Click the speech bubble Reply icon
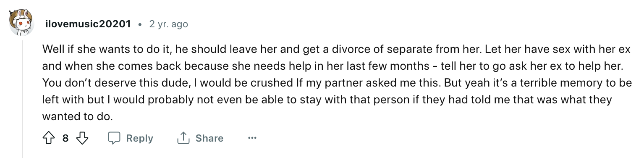This screenshot has height=158, width=644. 115,138
